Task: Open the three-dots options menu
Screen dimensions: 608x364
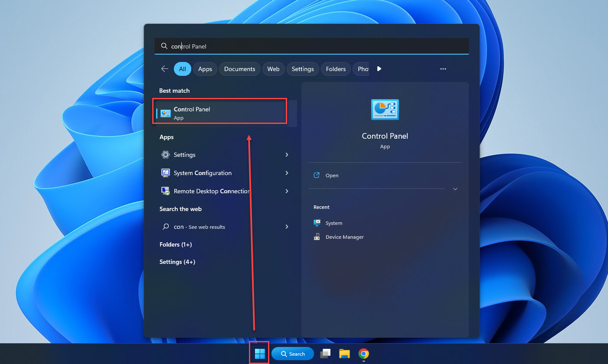Action: [443, 69]
